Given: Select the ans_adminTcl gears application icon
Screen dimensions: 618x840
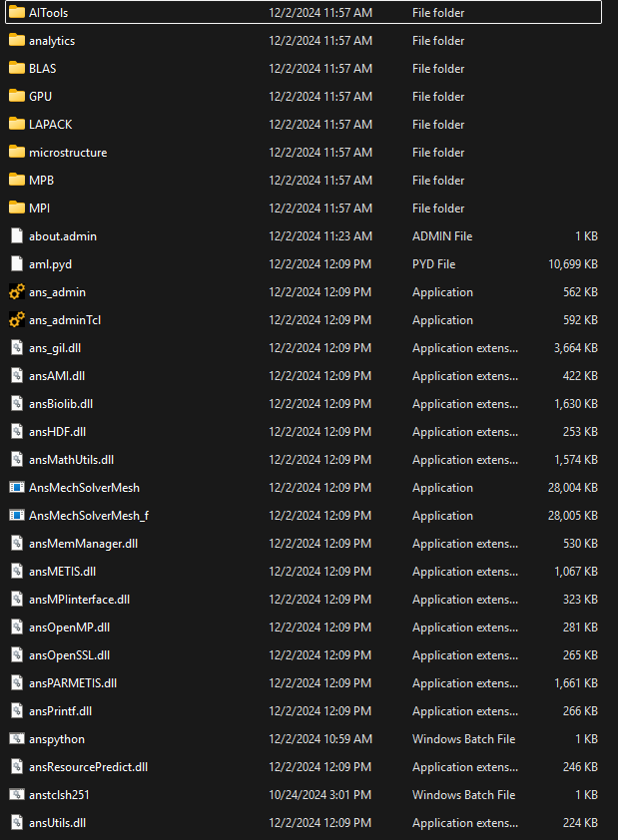Looking at the screenshot, I should [17, 320].
